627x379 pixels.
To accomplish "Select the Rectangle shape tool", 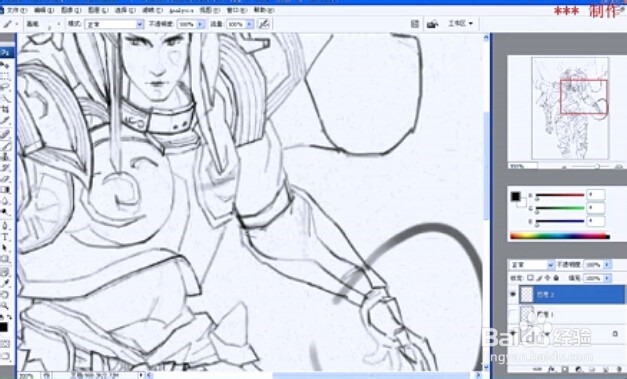I will pos(6,259).
